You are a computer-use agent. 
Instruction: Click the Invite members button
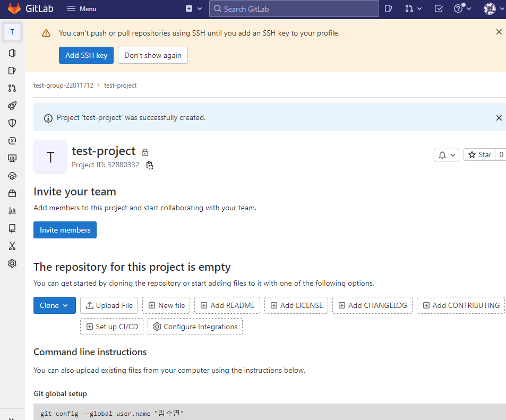[65, 230]
